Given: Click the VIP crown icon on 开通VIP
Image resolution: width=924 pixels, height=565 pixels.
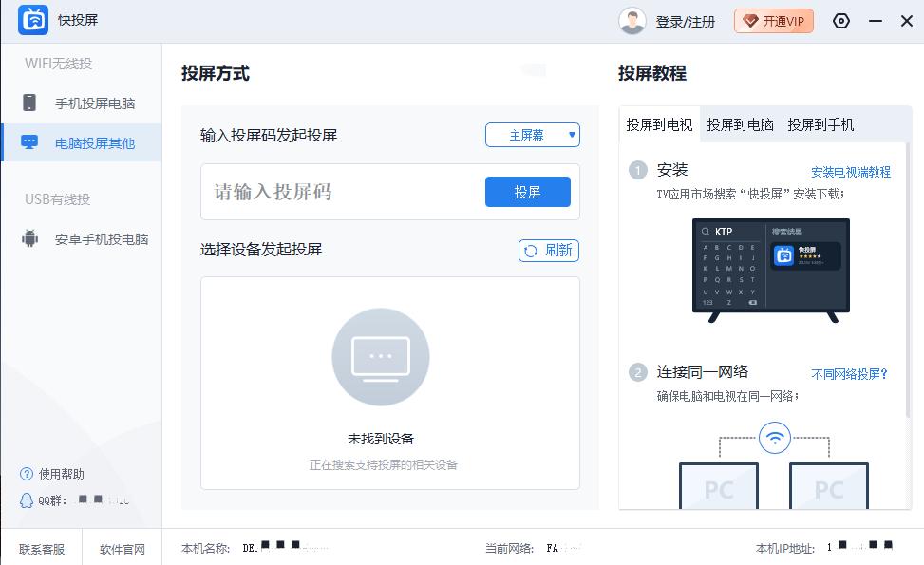Looking at the screenshot, I should (749, 20).
